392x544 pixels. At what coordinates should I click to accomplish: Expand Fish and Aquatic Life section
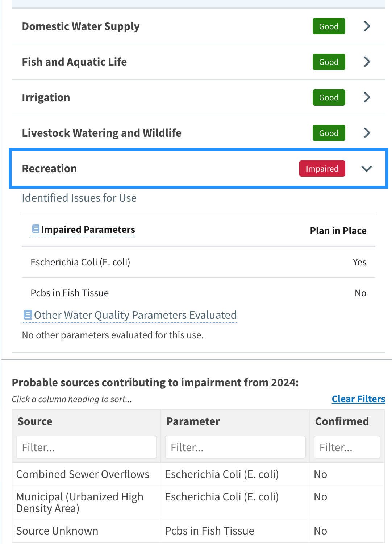(x=367, y=62)
